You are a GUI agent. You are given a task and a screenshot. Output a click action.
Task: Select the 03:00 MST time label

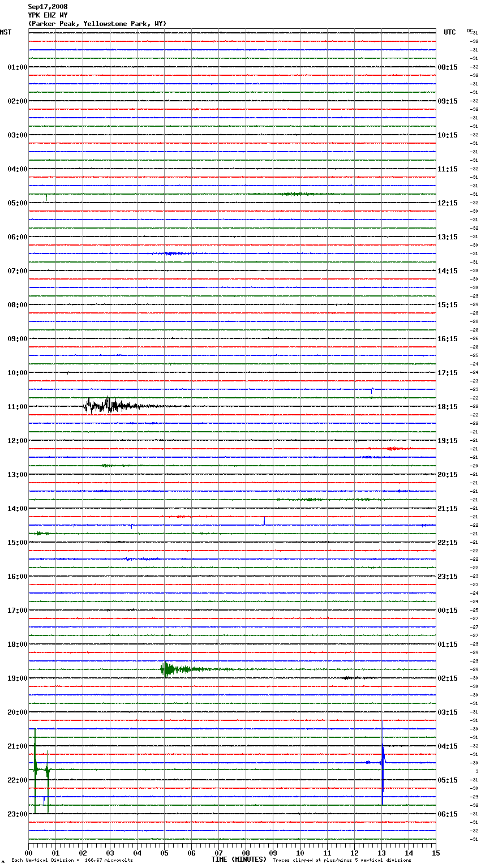click(18, 135)
